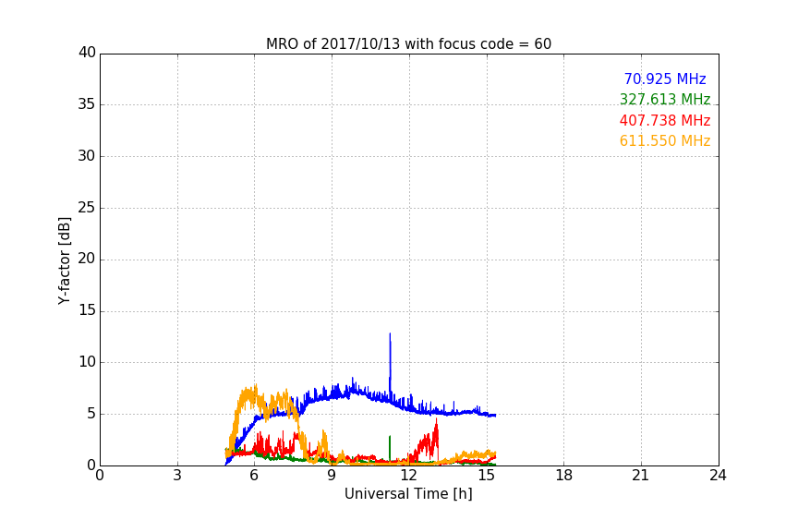Viewport: 798px width, 532px height.
Task: Click the x-axis tick label '12'
Action: pos(409,476)
